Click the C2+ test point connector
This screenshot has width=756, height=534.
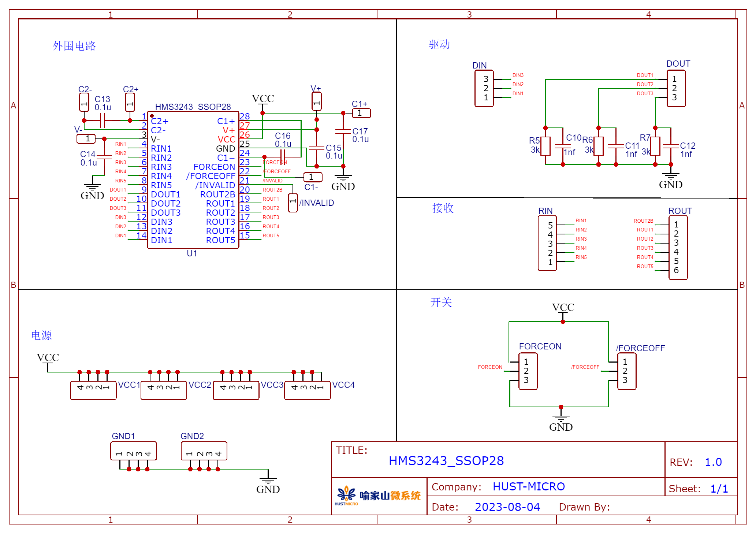[130, 102]
